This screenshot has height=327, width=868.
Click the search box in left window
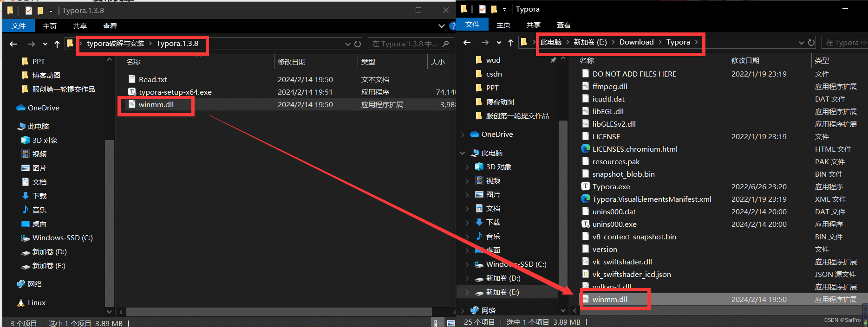tap(404, 44)
